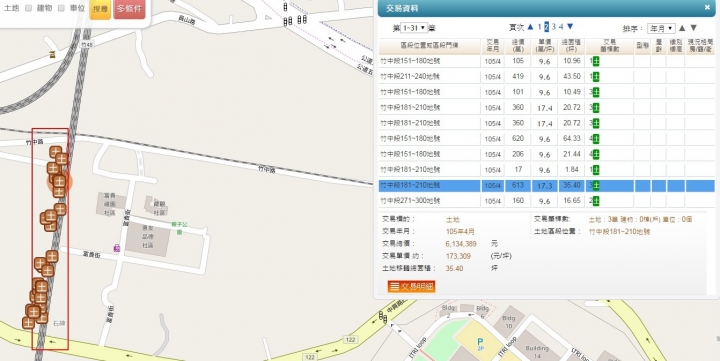Click the total price cell 419
720x361 pixels.
518,77
